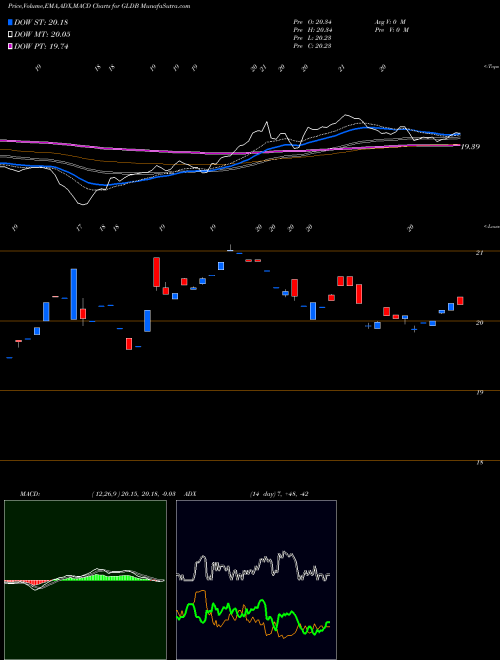Click the 21 price axis label
This screenshot has height=660, width=500.
coord(479,253)
